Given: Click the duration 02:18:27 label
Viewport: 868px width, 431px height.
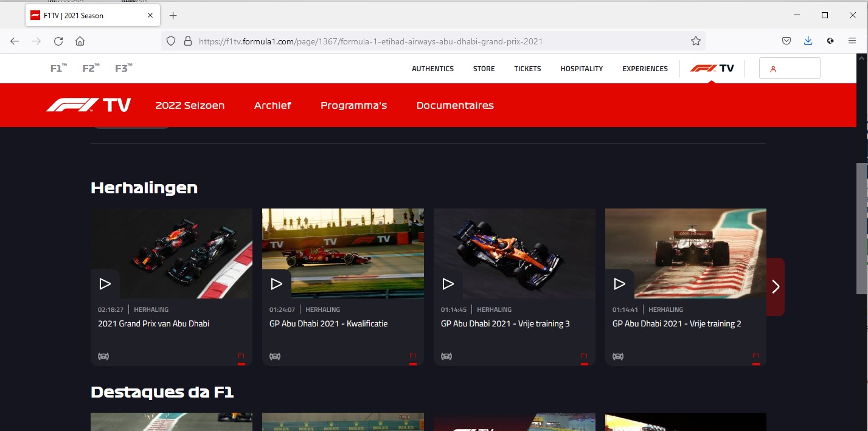Looking at the screenshot, I should pos(111,309).
